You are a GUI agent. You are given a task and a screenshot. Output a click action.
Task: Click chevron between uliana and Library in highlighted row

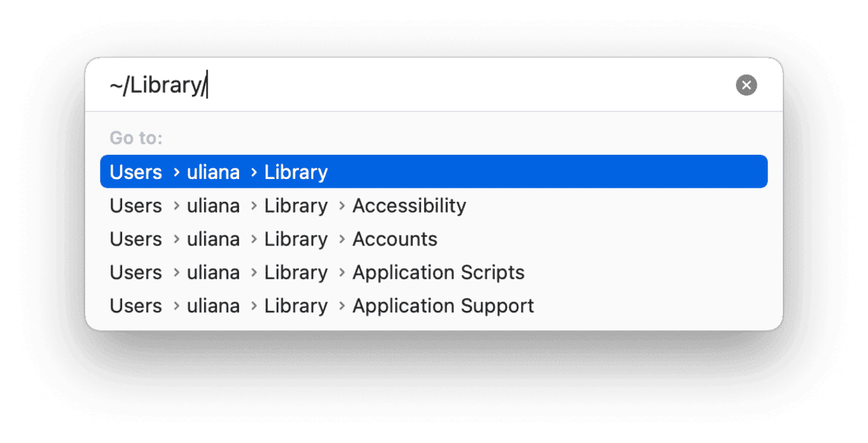(253, 173)
